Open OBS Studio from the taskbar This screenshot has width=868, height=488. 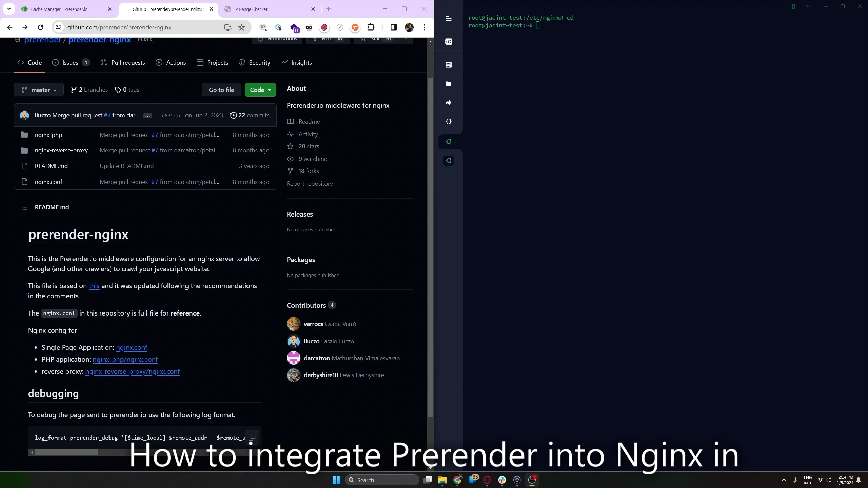coord(532,480)
